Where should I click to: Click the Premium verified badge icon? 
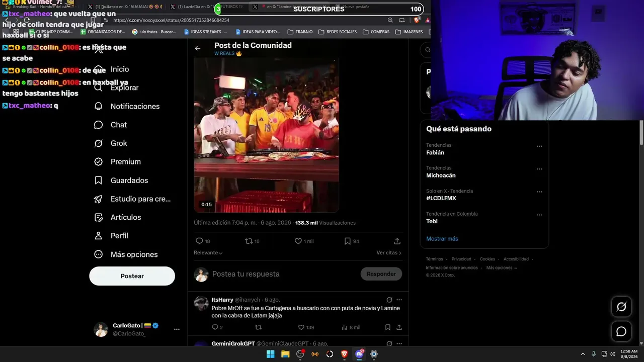tap(99, 162)
